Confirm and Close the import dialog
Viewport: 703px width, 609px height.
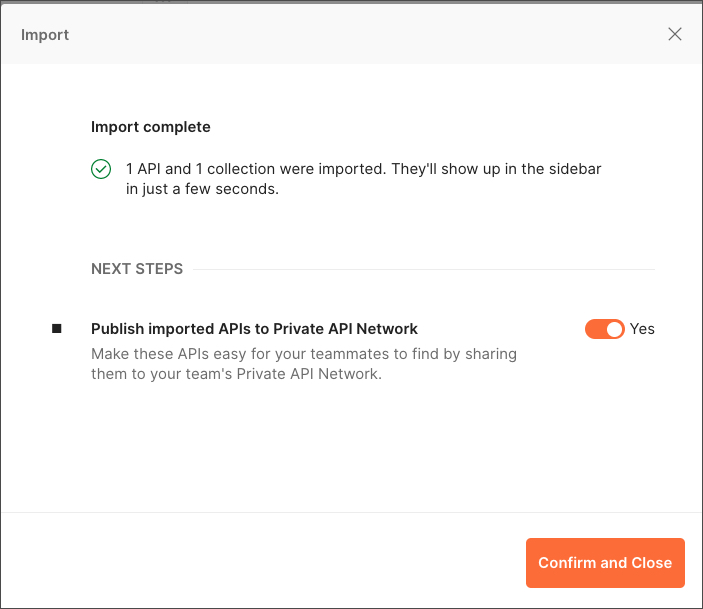[605, 563]
